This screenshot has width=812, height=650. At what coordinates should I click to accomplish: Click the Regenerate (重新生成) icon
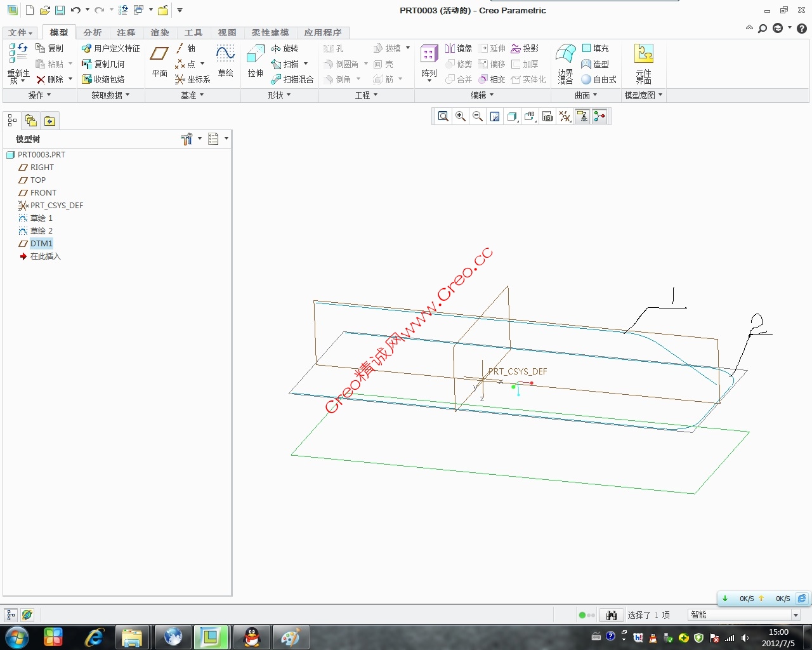tap(18, 63)
